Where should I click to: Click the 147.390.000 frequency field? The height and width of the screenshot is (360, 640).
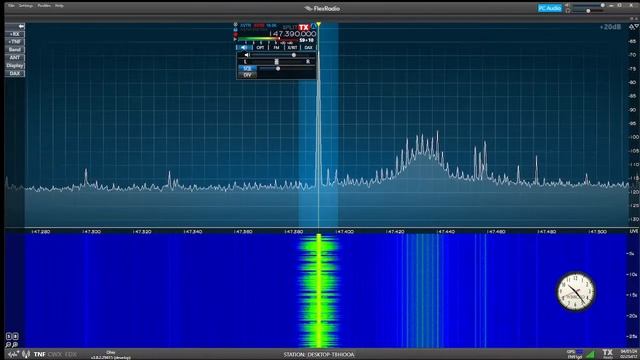click(x=293, y=33)
